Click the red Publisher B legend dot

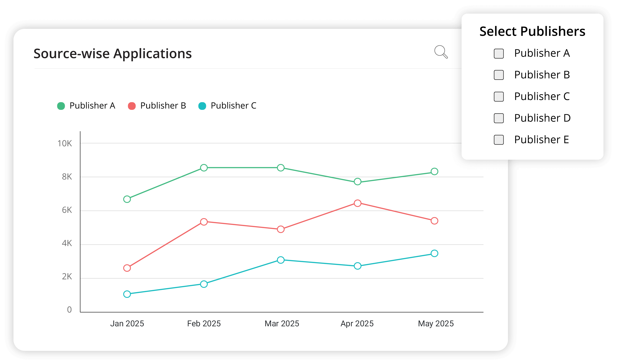tap(132, 106)
